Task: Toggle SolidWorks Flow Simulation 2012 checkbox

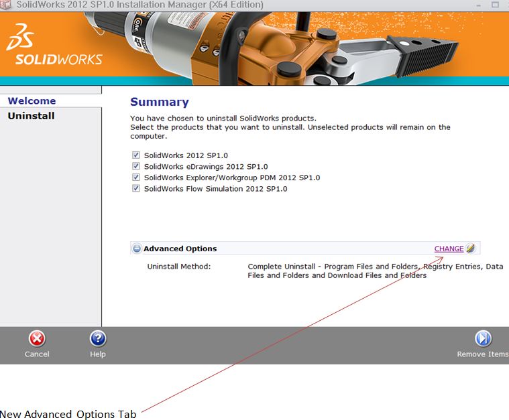Action: (136, 189)
